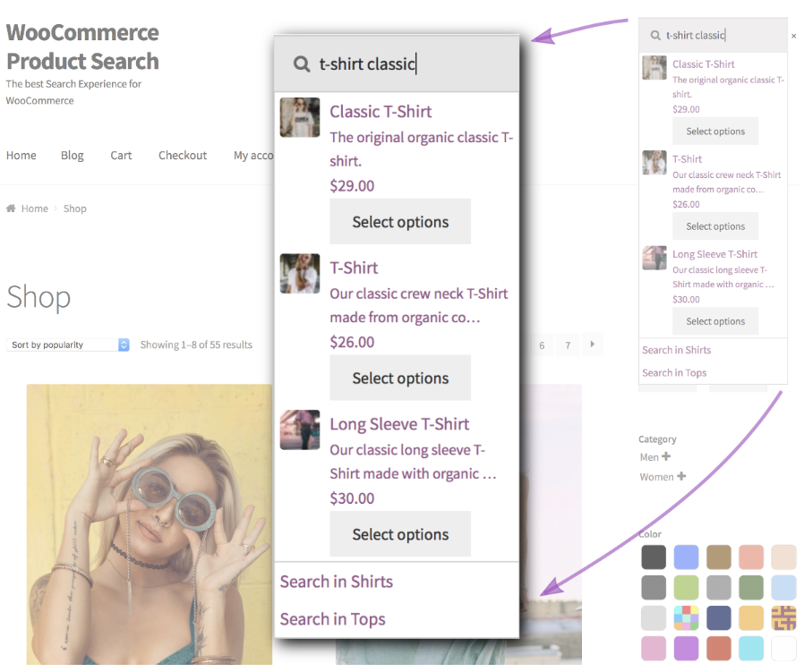The height and width of the screenshot is (672, 804).
Task: Click the $29.00 price in enlarged popup
Action: (352, 186)
